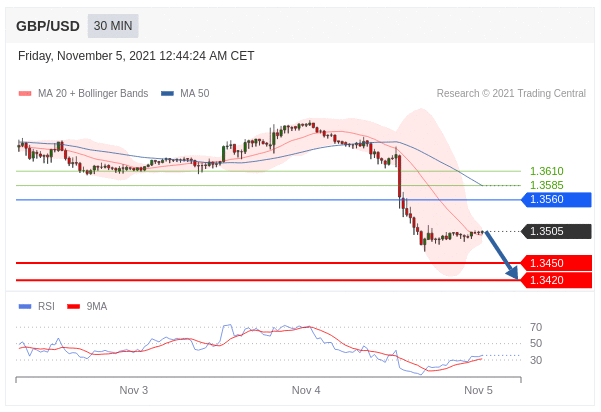Click the green 1.3585 resistance label

pyautogui.click(x=546, y=185)
